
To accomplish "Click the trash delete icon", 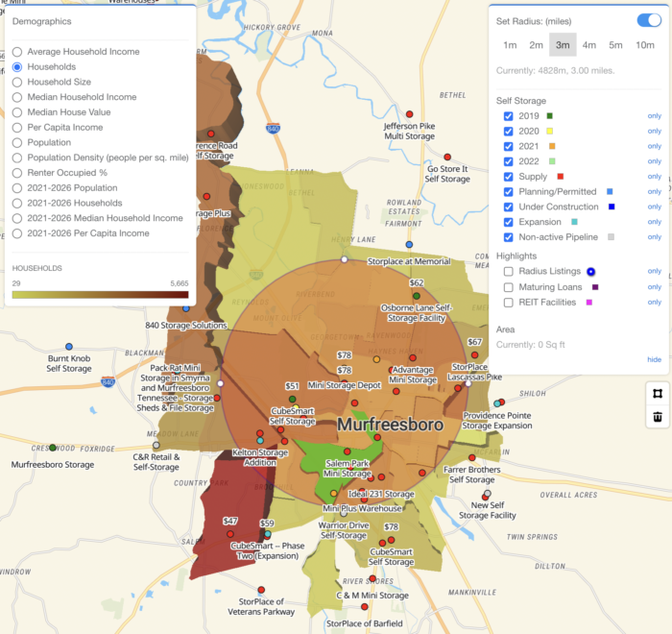I will (658, 417).
